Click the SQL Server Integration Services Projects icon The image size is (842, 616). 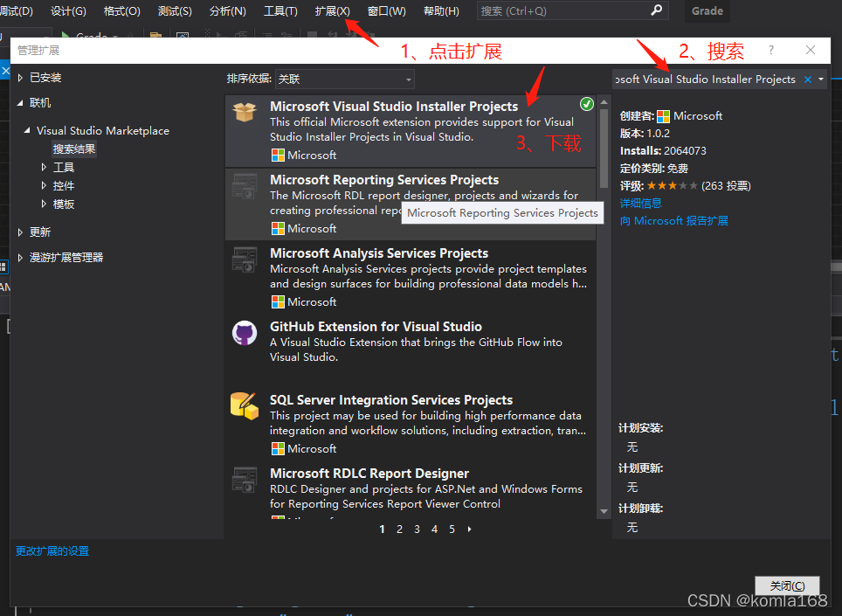click(245, 406)
